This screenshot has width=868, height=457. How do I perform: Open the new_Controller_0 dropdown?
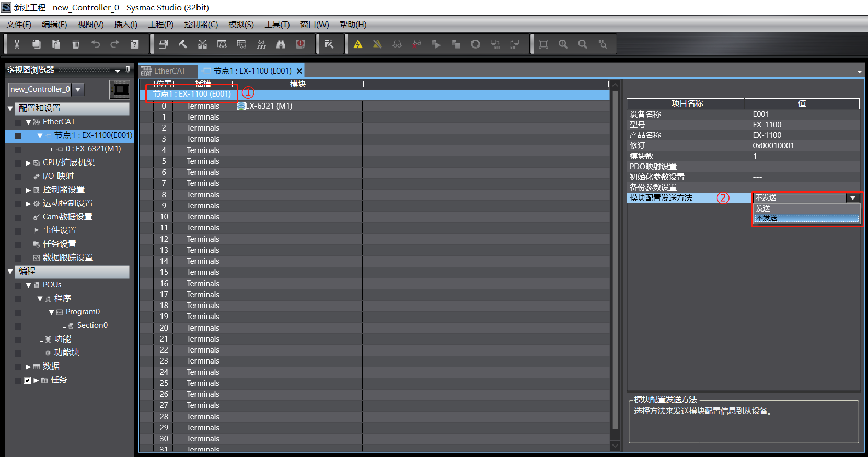78,89
